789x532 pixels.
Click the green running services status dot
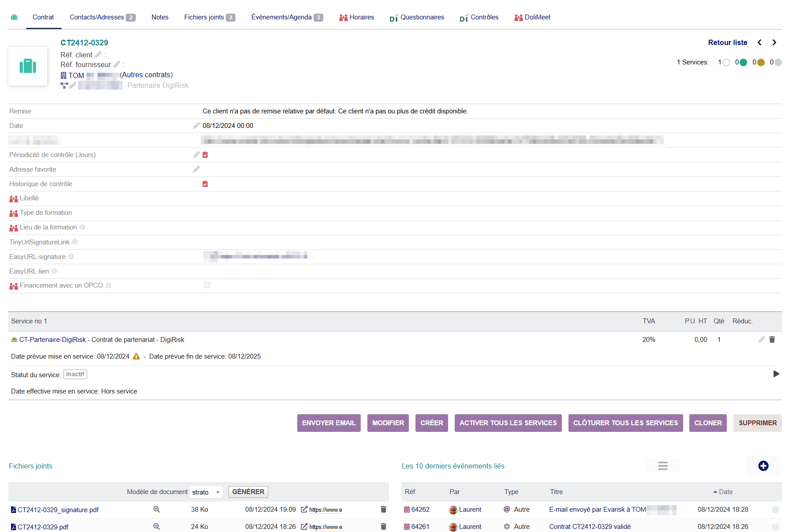(743, 62)
